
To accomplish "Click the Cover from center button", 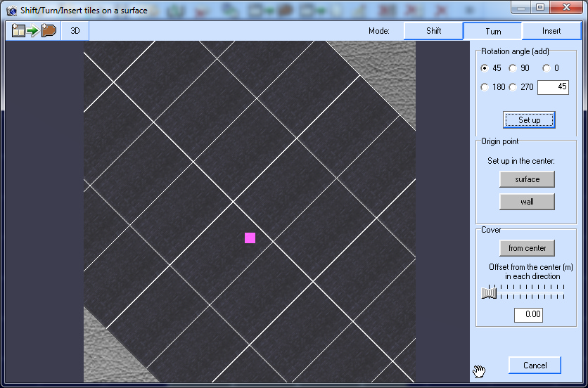I will pos(527,248).
